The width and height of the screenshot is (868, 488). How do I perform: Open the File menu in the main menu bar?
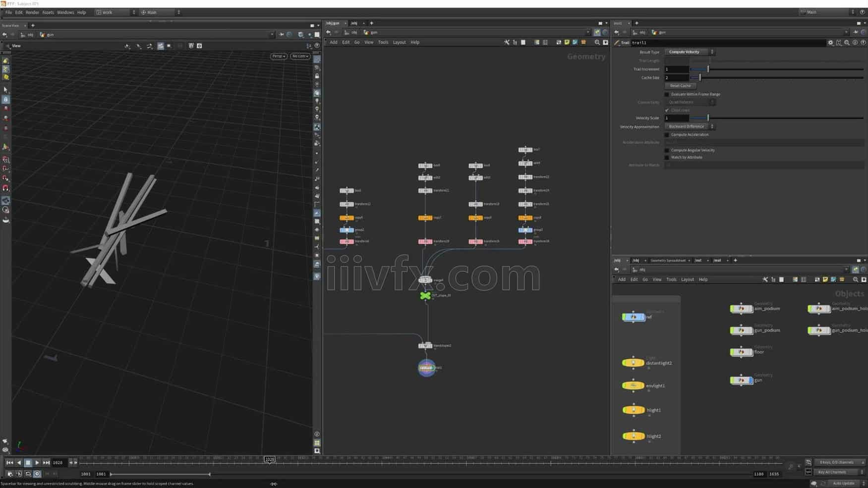coord(8,12)
